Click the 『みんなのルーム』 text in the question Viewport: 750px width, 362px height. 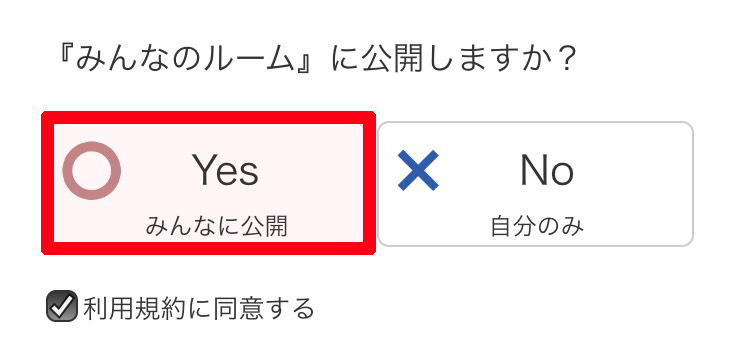187,59
